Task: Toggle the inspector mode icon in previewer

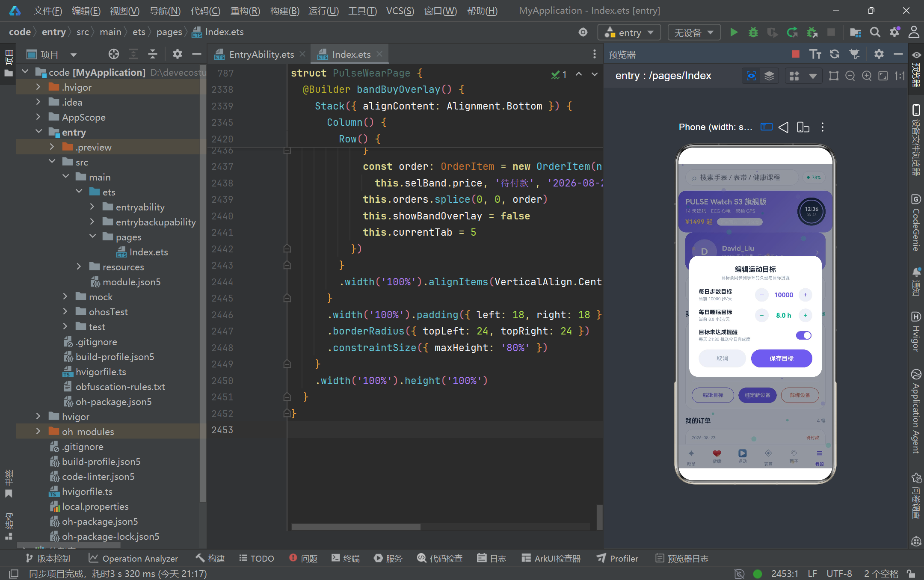Action: tap(751, 76)
